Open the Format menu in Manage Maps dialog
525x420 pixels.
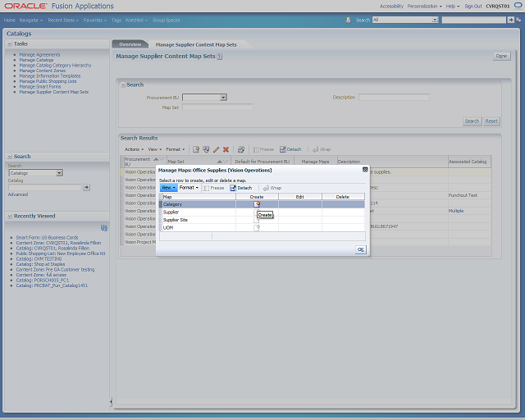tap(189, 188)
